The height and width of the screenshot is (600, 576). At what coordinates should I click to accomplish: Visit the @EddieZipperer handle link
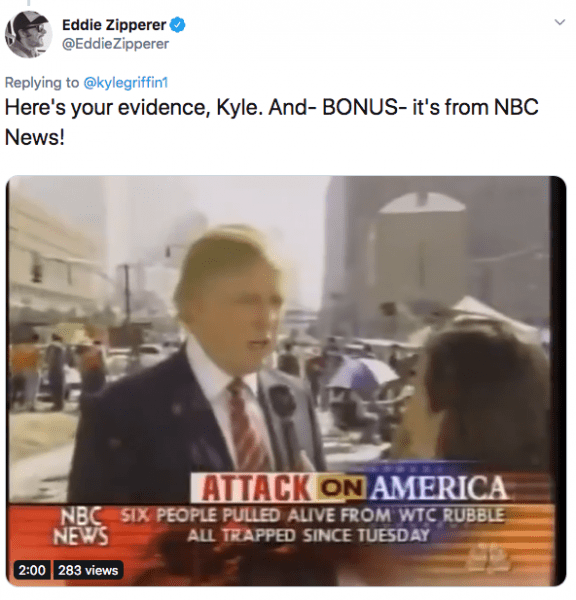tap(115, 44)
